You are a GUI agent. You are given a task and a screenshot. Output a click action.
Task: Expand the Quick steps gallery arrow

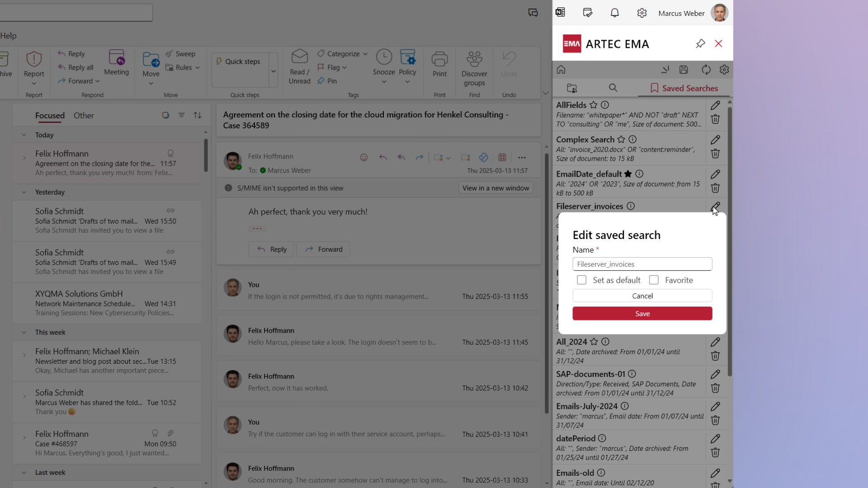click(274, 71)
